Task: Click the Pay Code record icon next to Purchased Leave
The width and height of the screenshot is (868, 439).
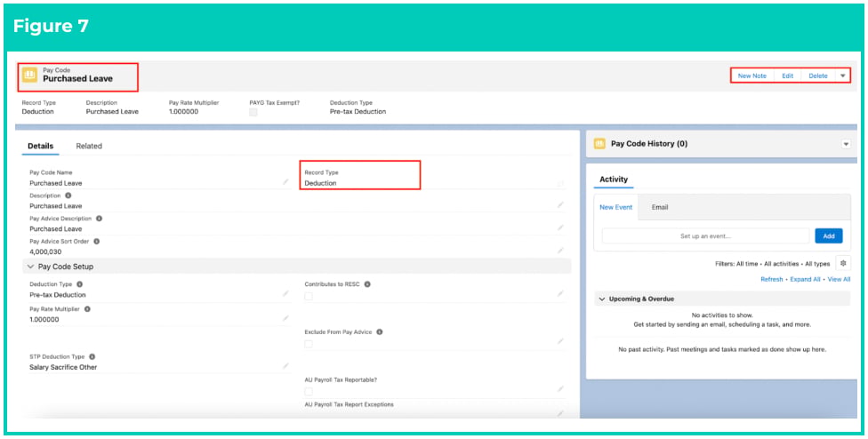Action: (x=30, y=75)
